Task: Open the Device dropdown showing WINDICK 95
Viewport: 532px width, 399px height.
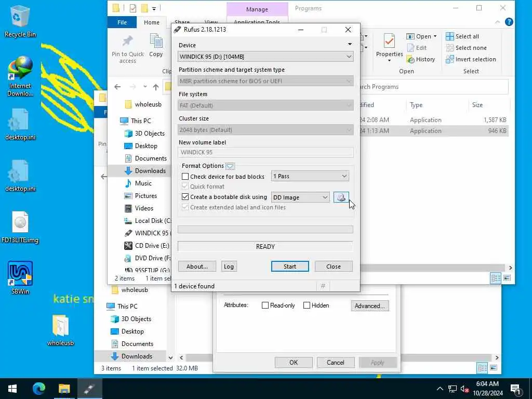Action: 265,57
